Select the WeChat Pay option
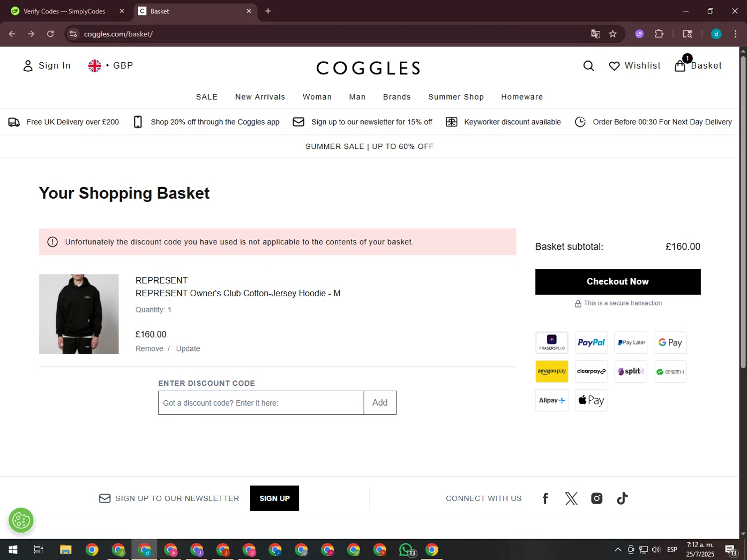 (x=670, y=371)
